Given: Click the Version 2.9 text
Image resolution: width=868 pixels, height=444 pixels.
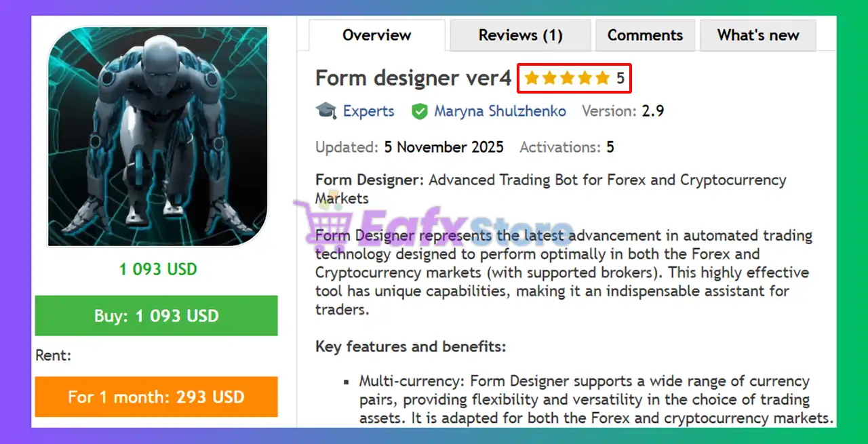Looking at the screenshot, I should pos(623,111).
